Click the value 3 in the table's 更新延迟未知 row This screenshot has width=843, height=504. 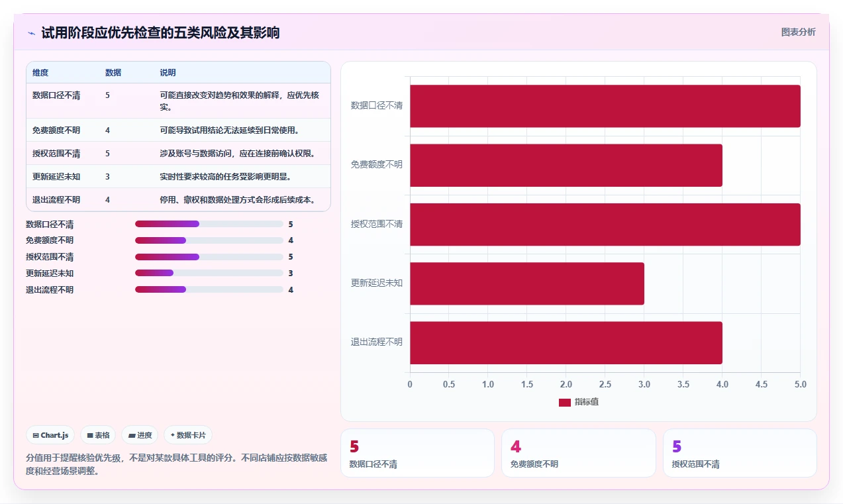[x=107, y=176]
